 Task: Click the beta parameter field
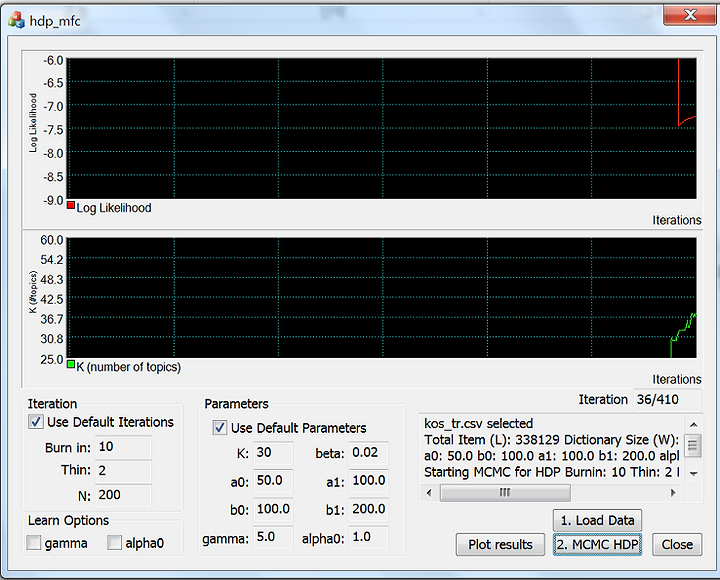pos(368,453)
